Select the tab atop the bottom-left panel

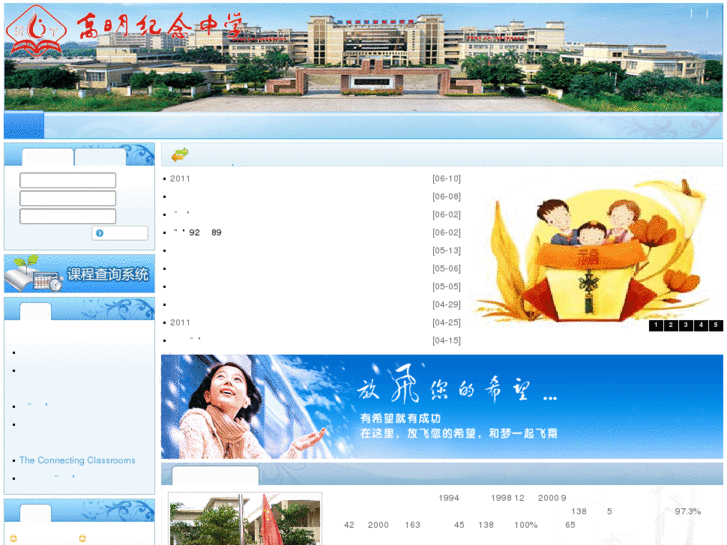pyautogui.click(x=35, y=513)
